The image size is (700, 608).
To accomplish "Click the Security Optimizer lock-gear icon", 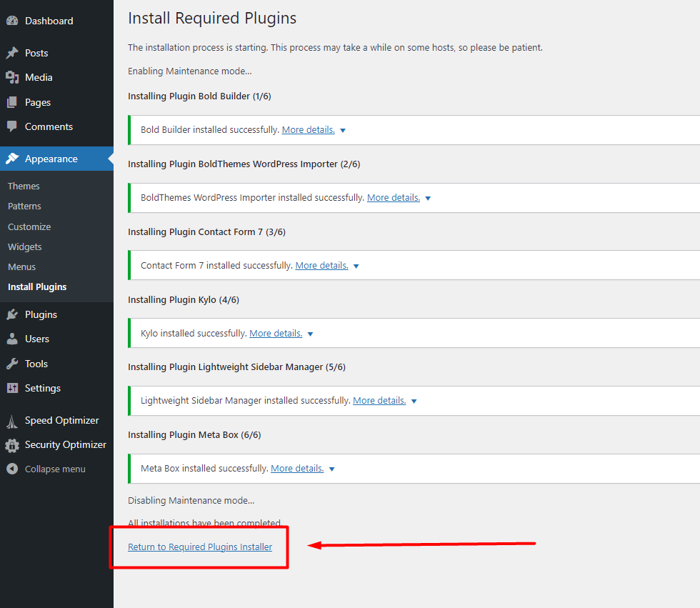I will [x=13, y=445].
